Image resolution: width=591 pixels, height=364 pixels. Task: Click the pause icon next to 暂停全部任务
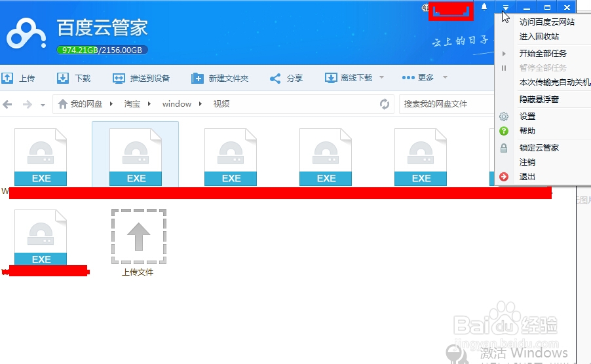click(504, 68)
